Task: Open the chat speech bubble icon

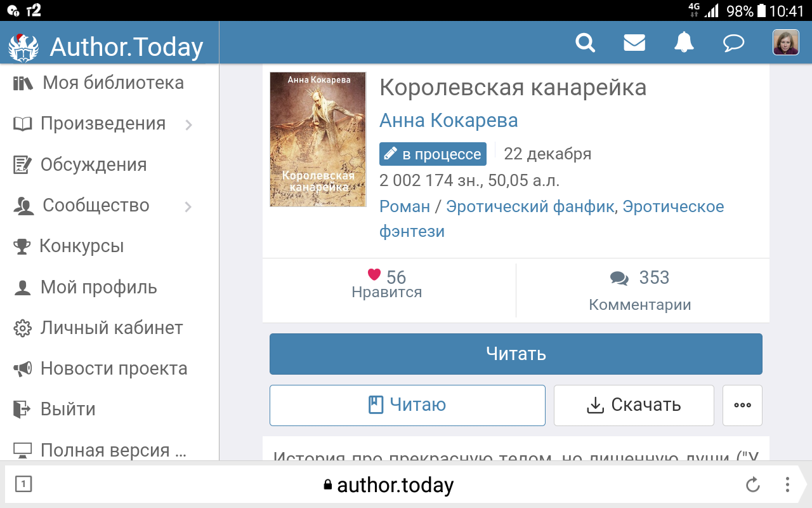Action: tap(733, 43)
